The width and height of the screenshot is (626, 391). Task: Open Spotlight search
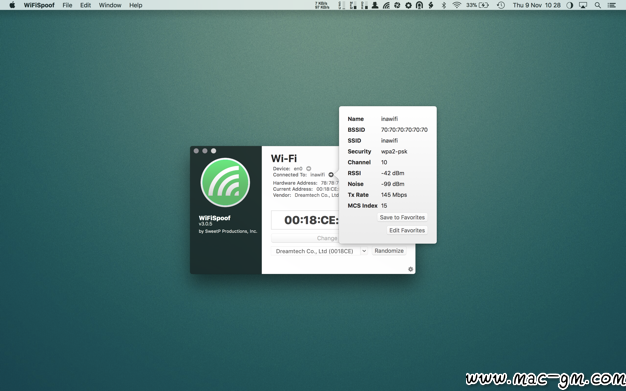click(x=598, y=5)
